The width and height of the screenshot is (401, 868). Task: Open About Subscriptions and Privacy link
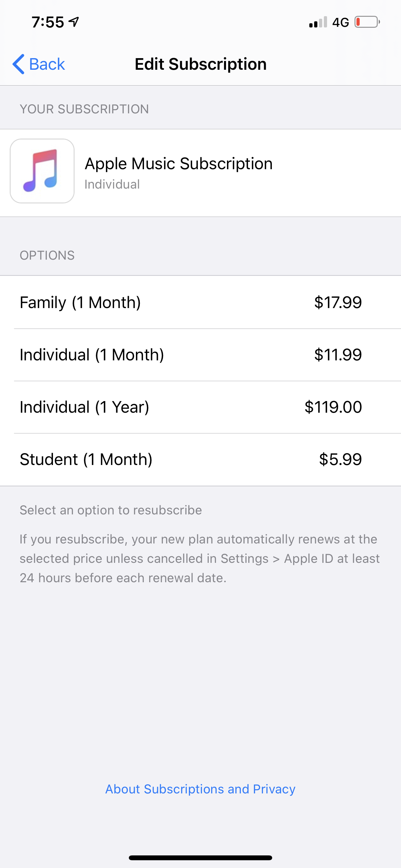200,789
